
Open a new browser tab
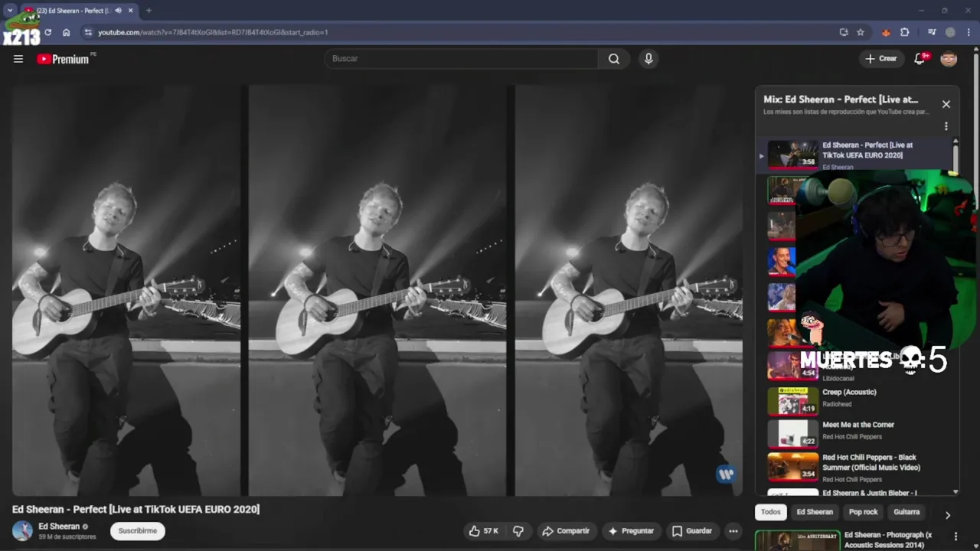click(149, 11)
